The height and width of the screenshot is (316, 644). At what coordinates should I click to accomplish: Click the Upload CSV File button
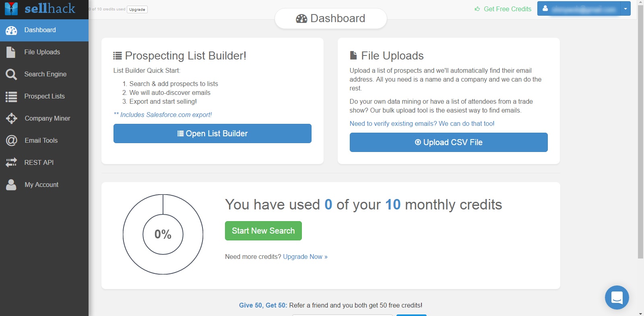(449, 142)
